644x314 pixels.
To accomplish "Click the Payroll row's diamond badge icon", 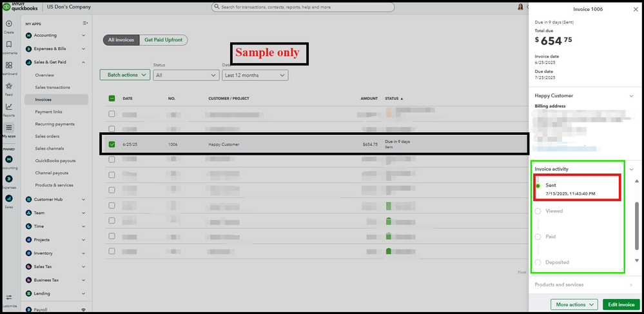I will point(83,310).
